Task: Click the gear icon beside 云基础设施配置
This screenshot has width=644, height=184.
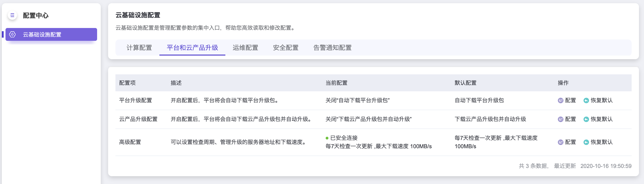Action: click(12, 35)
